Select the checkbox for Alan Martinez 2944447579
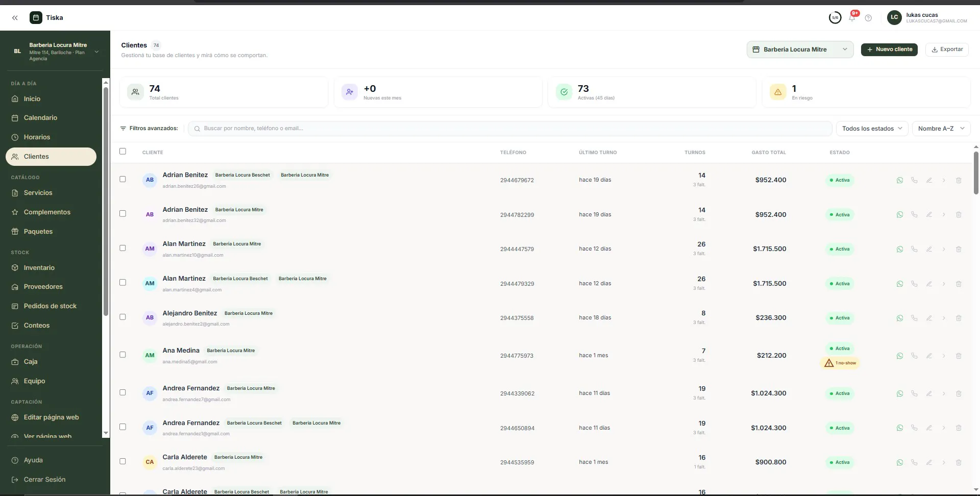 pyautogui.click(x=122, y=248)
